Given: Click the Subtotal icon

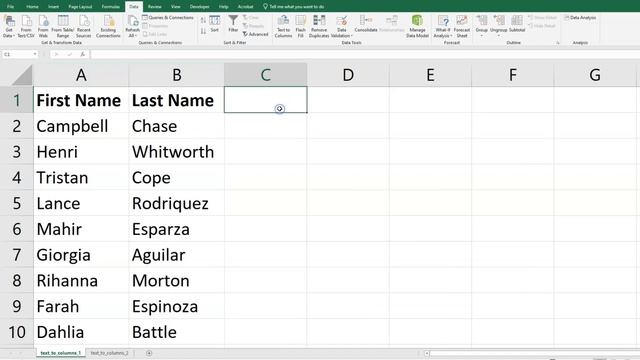Looking at the screenshot, I should click(517, 24).
